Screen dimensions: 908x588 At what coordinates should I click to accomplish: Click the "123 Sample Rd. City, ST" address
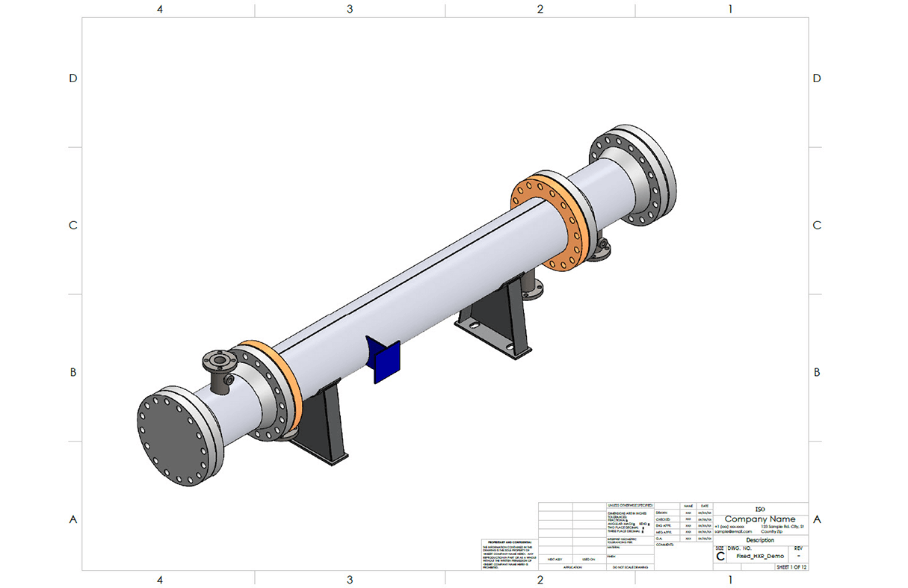(782, 527)
